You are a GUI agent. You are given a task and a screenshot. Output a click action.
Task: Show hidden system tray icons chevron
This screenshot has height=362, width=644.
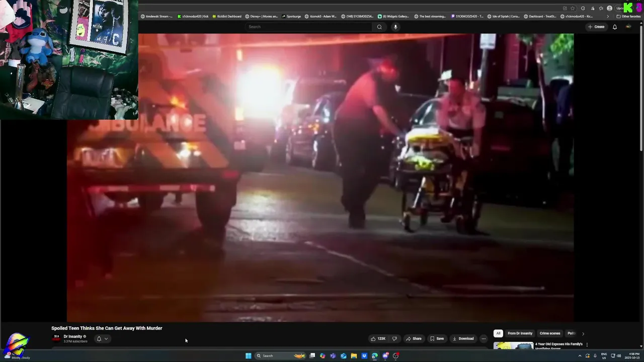580,356
